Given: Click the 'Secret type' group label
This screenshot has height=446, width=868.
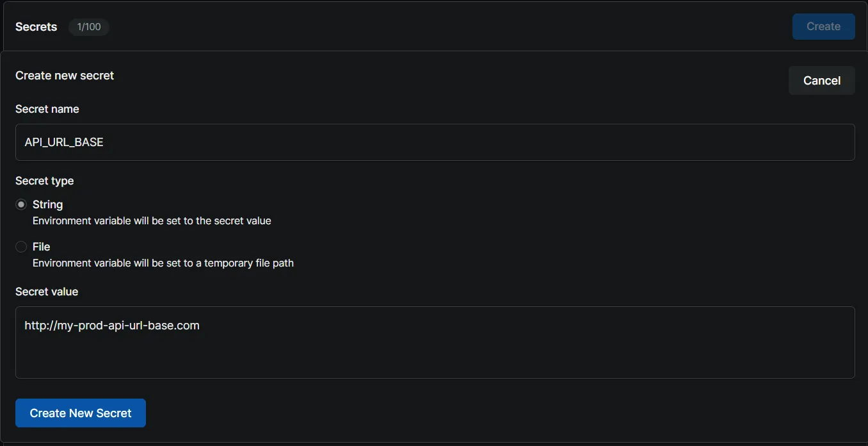Looking at the screenshot, I should click(x=45, y=181).
